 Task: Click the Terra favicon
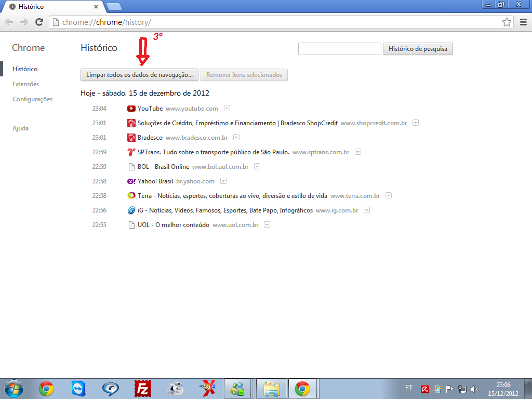click(131, 196)
